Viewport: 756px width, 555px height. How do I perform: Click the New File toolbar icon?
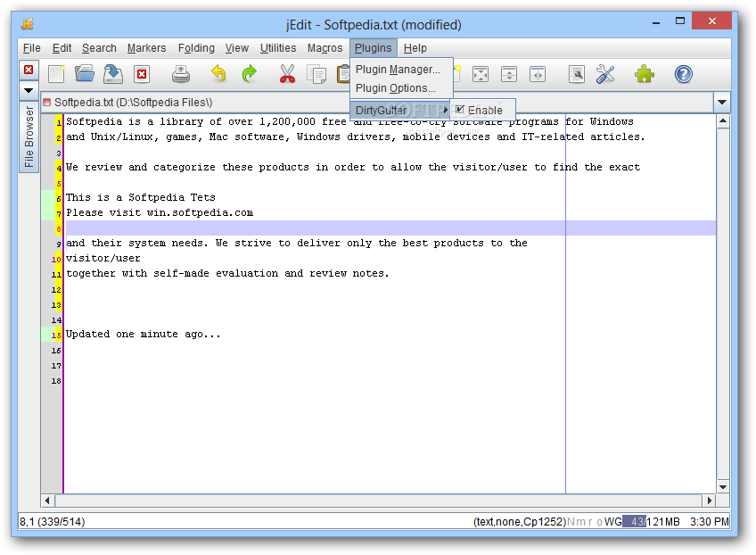coord(56,74)
